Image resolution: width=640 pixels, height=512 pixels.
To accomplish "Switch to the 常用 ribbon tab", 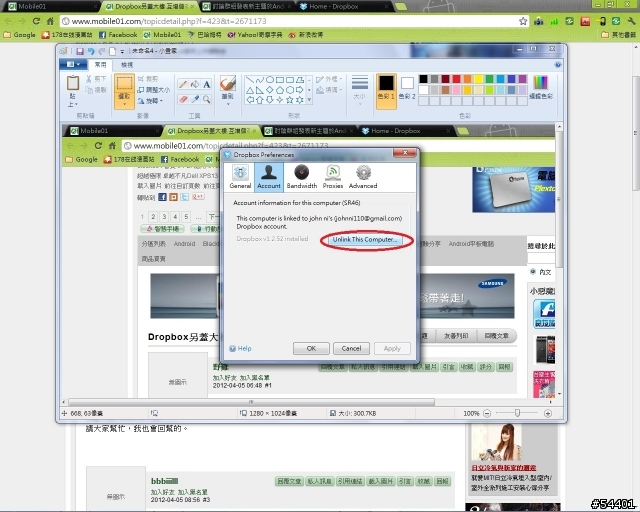I will coord(100,65).
